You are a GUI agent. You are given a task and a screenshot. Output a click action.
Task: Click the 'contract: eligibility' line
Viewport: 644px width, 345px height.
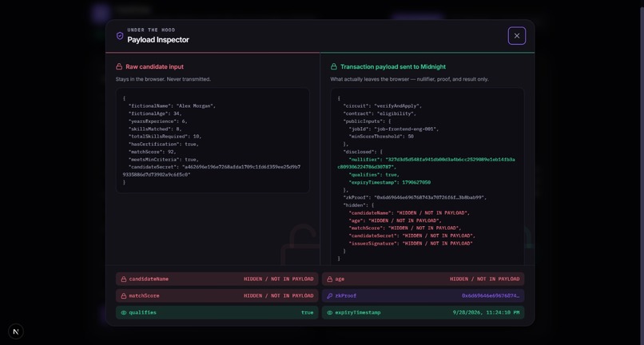[x=380, y=113]
